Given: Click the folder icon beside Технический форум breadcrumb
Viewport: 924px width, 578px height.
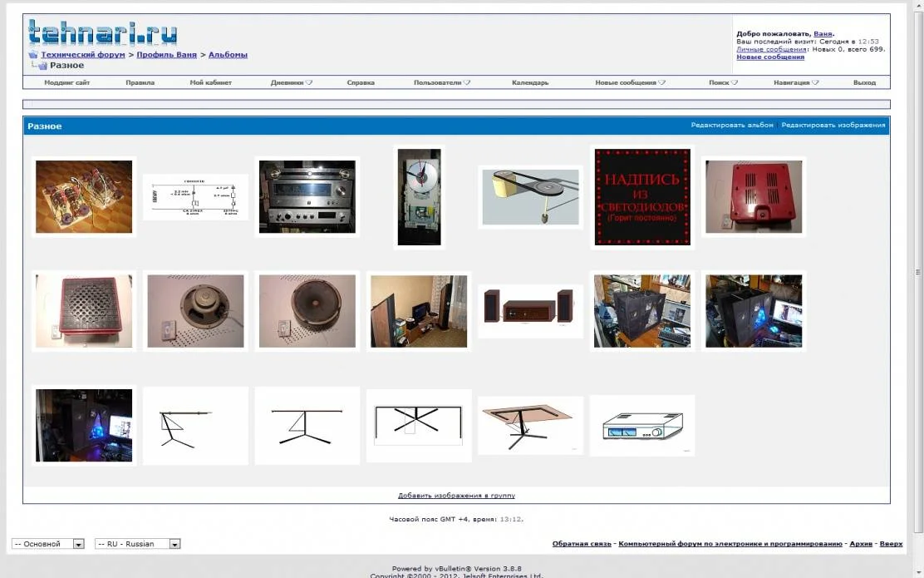Looking at the screenshot, I should pos(33,55).
